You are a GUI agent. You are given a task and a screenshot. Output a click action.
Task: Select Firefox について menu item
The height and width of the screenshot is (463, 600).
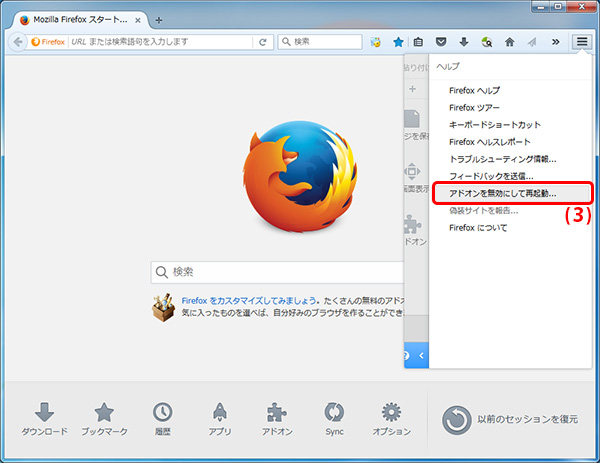coord(478,228)
